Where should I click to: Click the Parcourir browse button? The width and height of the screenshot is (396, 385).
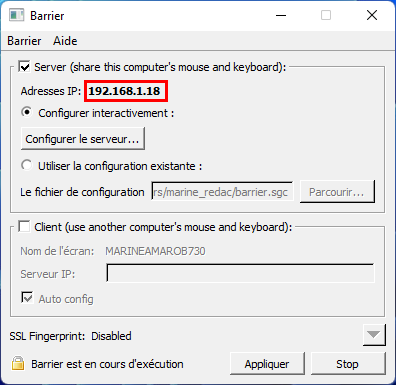pos(337,192)
